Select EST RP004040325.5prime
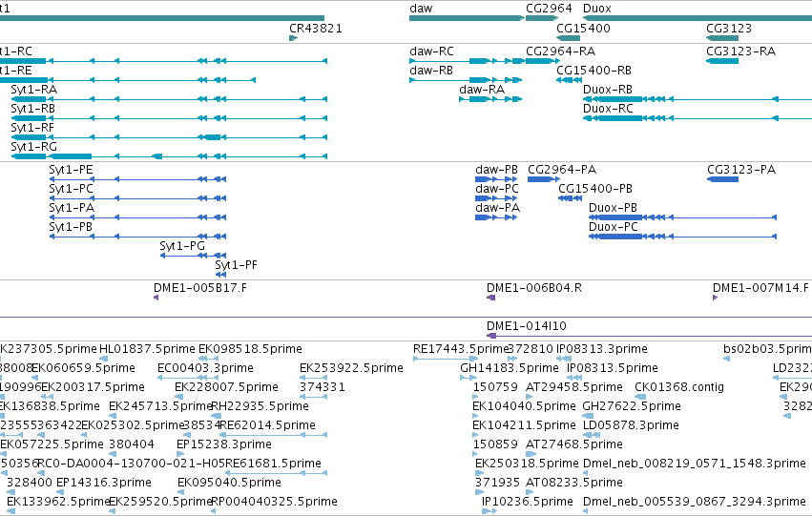The image size is (812, 516). pyautogui.click(x=274, y=502)
